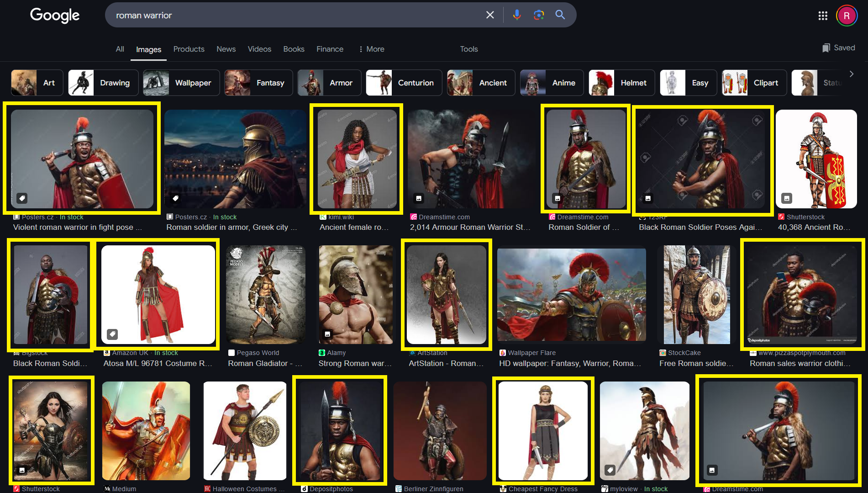Filter images by Art chip
This screenshot has width=868, height=493.
[x=37, y=83]
